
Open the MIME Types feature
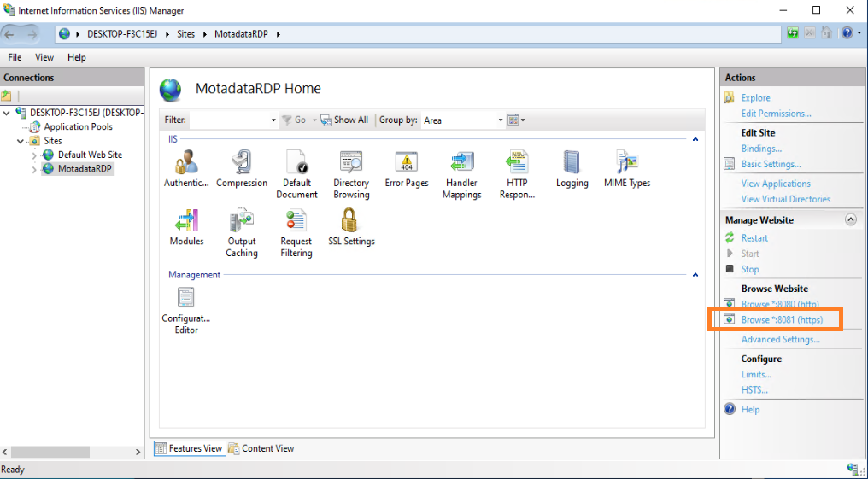(x=627, y=162)
